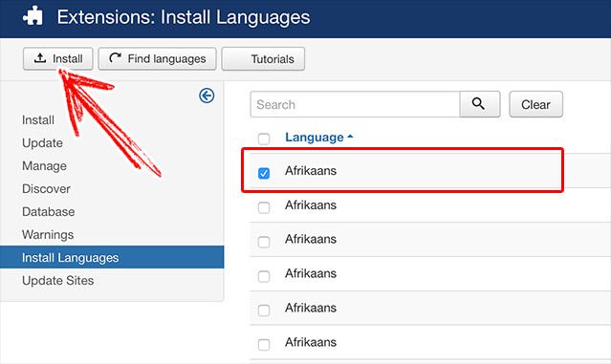Image resolution: width=611 pixels, height=364 pixels.
Task: Click the magnifying glass search button
Action: coord(480,104)
